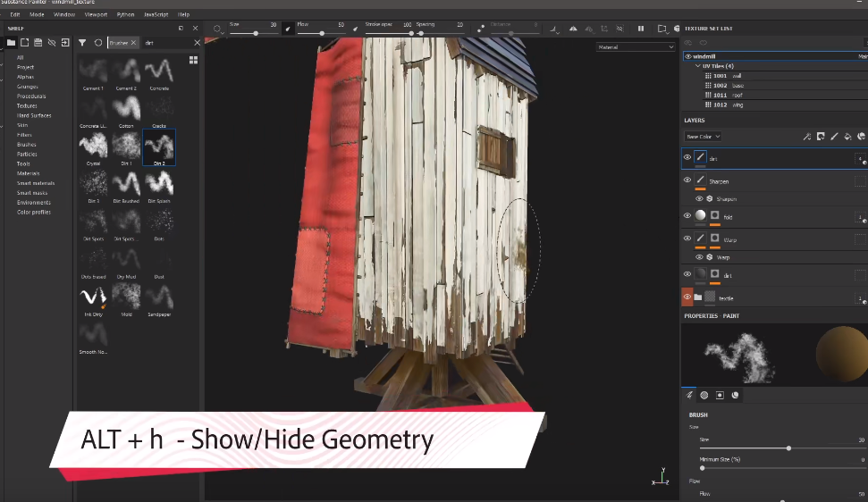
Task: Select the fold layer mask thumbnail
Action: [714, 215]
